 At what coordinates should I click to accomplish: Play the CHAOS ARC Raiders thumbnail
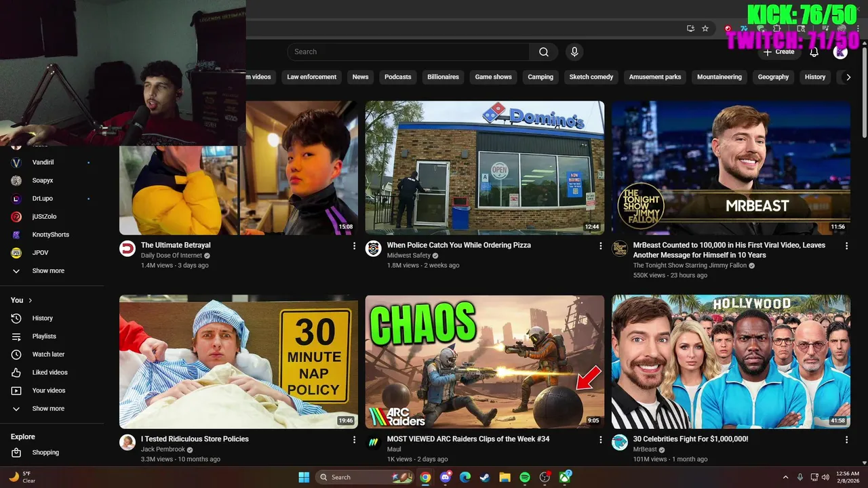point(485,361)
